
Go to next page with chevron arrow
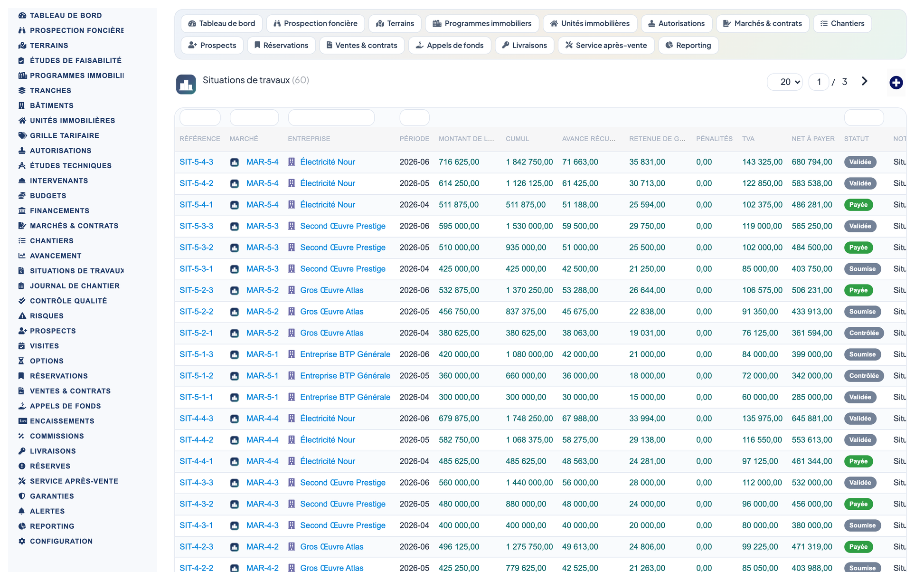tap(864, 81)
